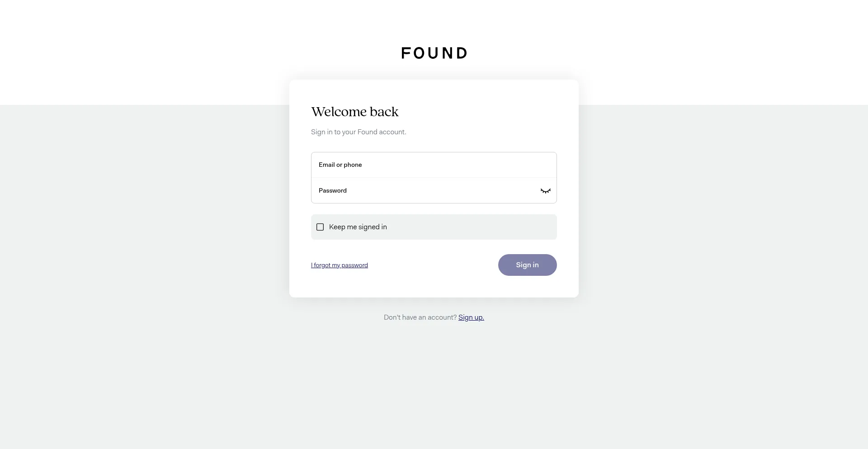Tick the Keep me signed in checkbox
This screenshot has width=868, height=449.
click(x=320, y=227)
